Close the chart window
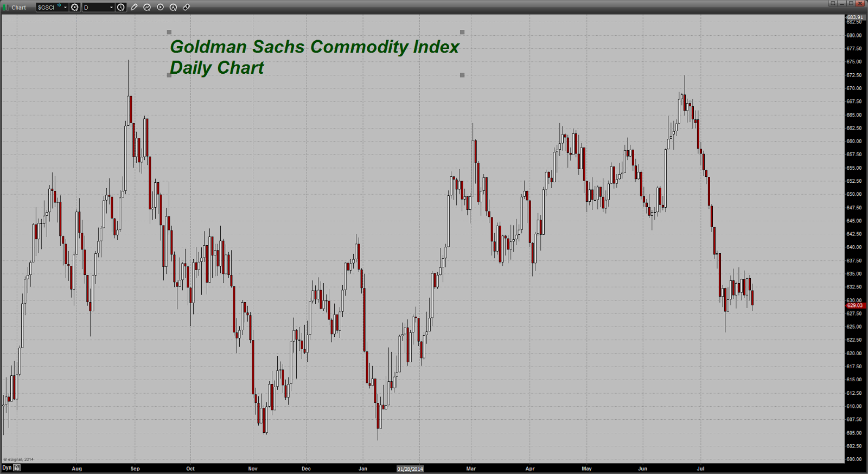Image resolution: width=868 pixels, height=474 pixels. point(860,3)
